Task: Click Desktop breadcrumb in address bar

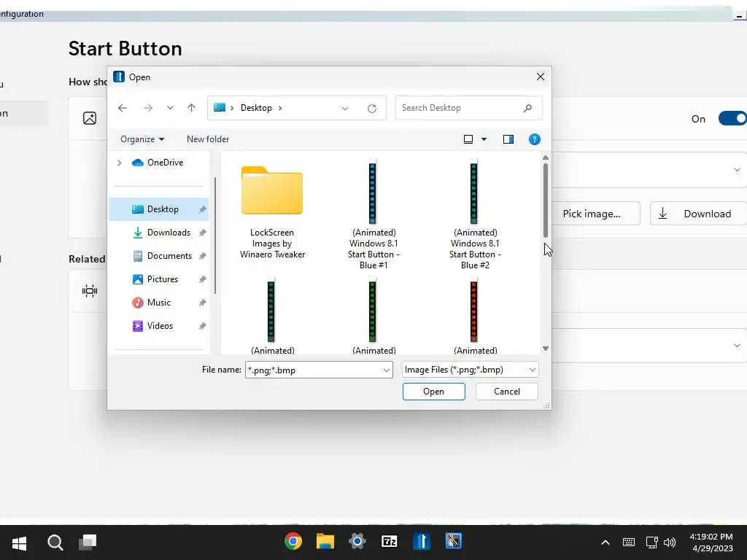Action: (x=256, y=108)
